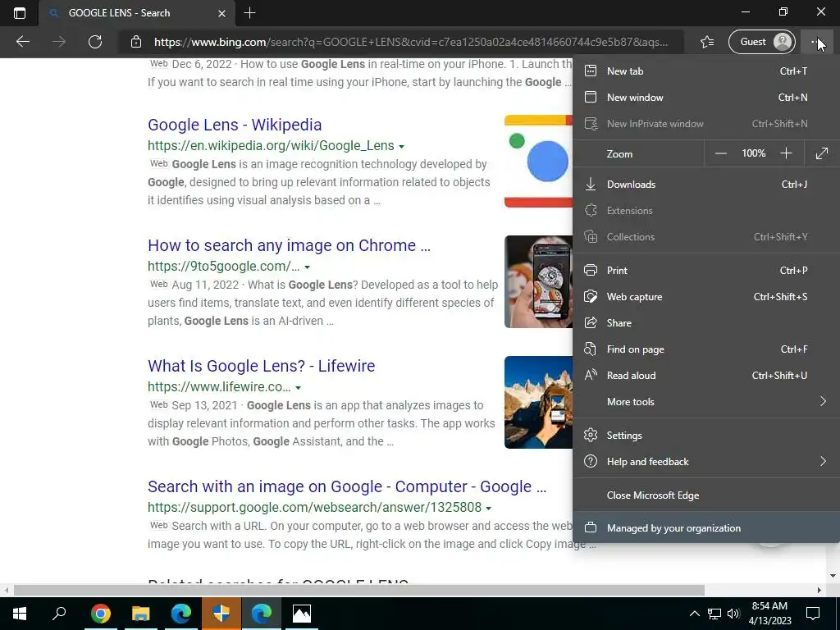
Task: Open File Explorer from the taskbar
Action: pyautogui.click(x=140, y=614)
